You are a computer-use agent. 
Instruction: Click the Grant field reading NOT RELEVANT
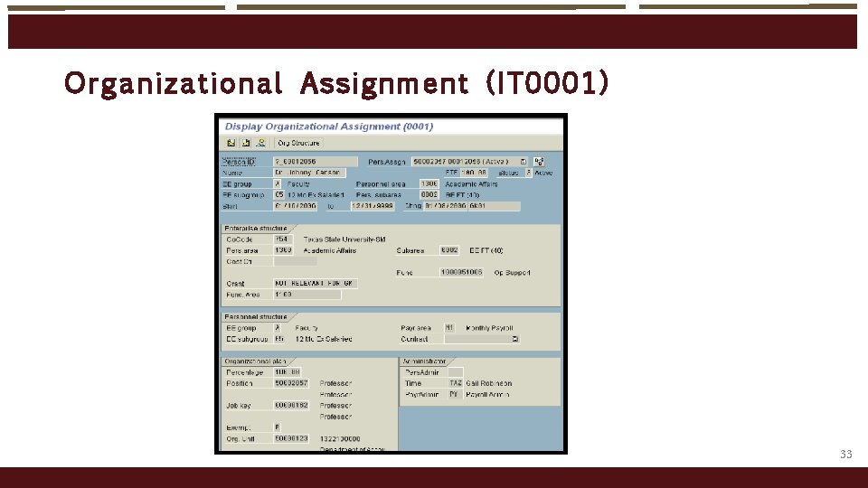(x=316, y=283)
